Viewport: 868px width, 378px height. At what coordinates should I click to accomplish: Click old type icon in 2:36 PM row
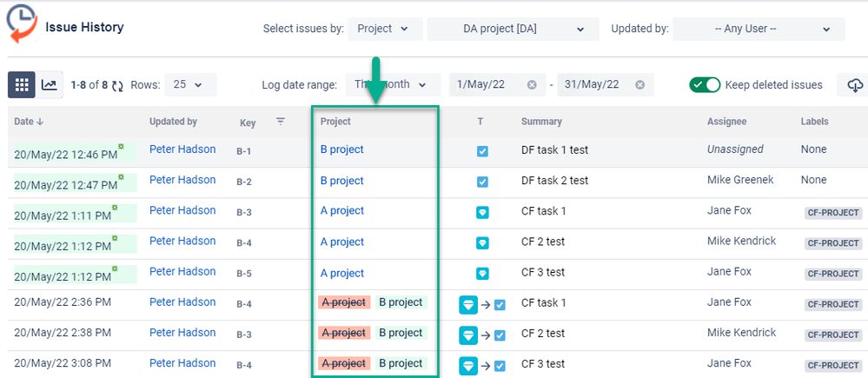(468, 304)
